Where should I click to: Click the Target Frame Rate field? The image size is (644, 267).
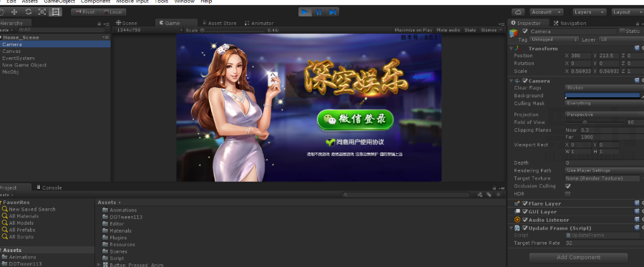[605, 243]
